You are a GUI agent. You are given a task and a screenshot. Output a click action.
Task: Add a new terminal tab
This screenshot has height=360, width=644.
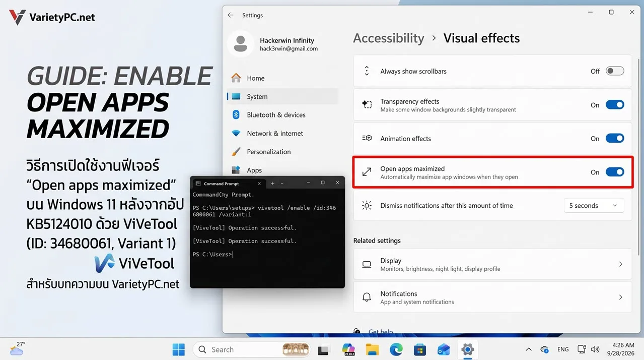273,184
